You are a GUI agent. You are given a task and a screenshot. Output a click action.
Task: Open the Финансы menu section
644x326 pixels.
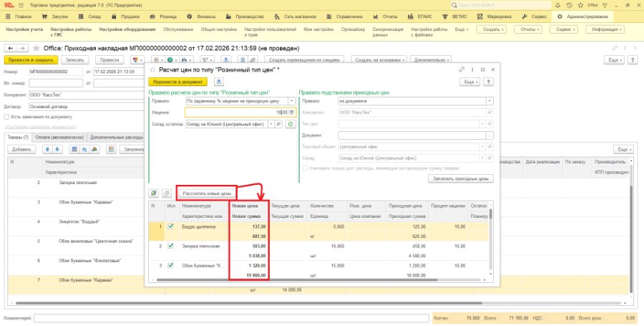[x=201, y=17]
